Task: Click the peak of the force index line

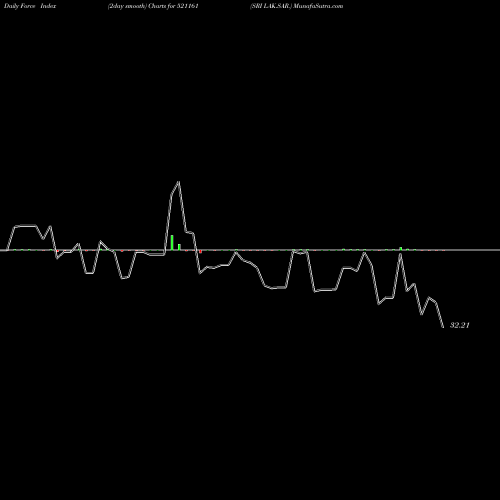Action: [x=179, y=182]
